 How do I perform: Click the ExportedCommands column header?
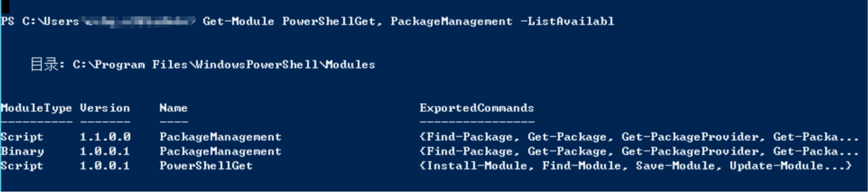[x=477, y=109]
